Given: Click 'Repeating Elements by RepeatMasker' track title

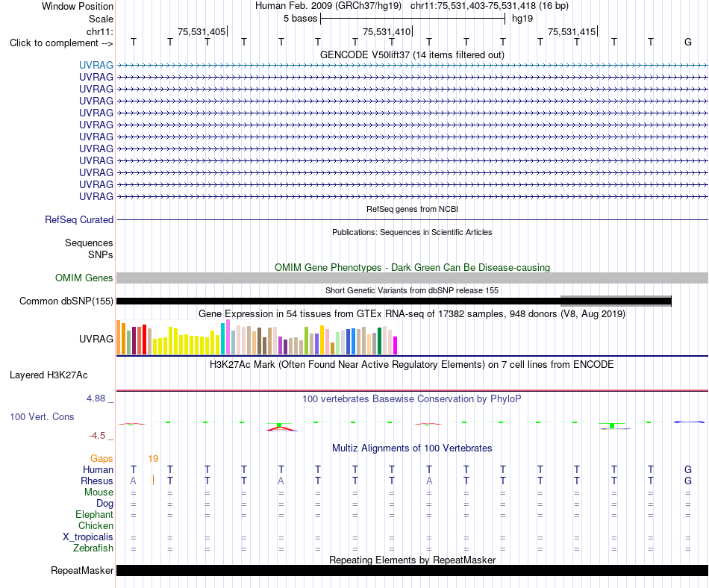Looking at the screenshot, I should [x=412, y=560].
